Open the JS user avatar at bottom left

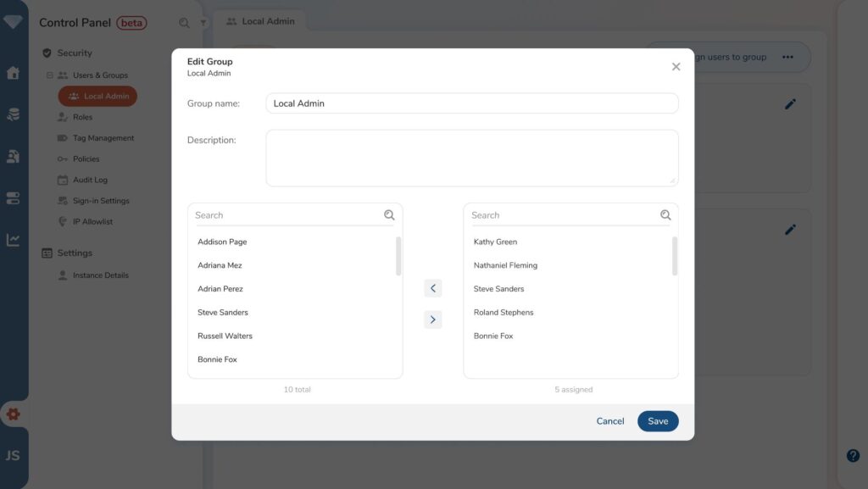(12, 456)
